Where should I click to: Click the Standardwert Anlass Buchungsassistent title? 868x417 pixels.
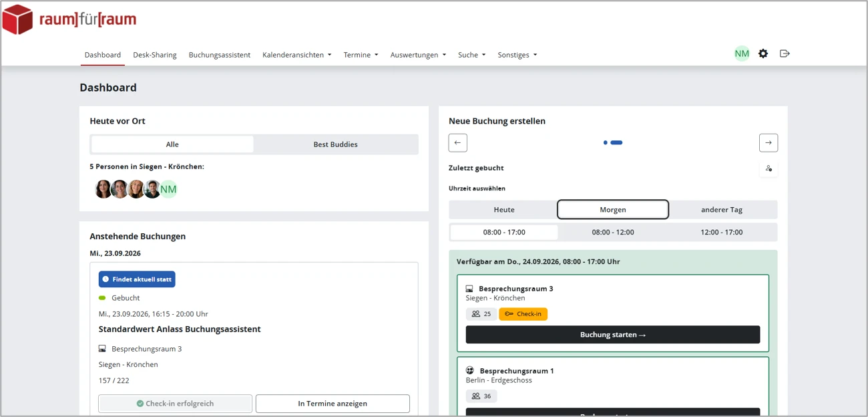(x=180, y=329)
